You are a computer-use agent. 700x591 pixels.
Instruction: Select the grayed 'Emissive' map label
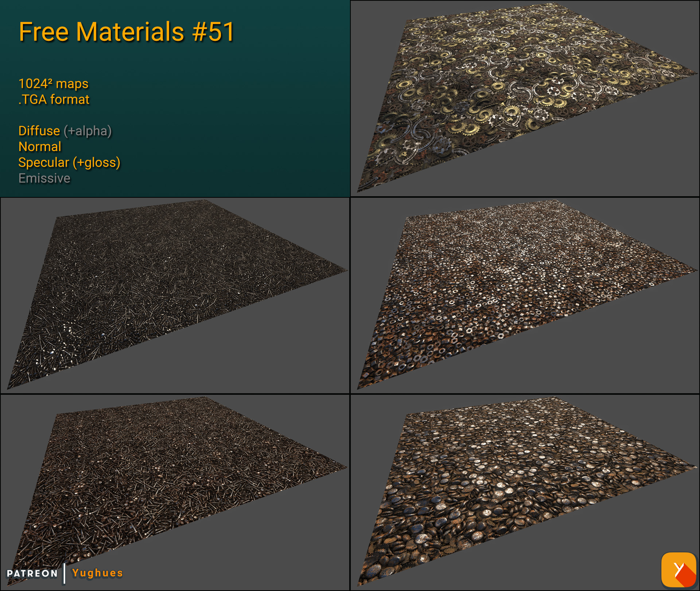pos(44,178)
